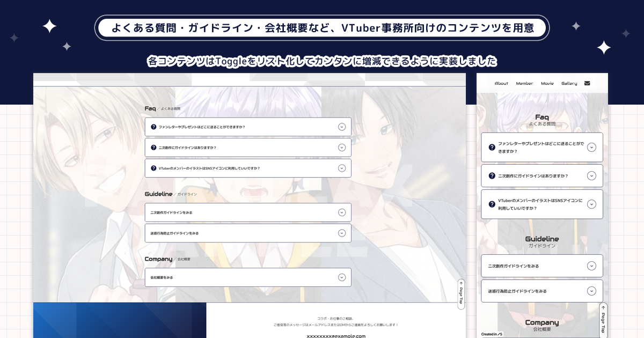The width and height of the screenshot is (644, 338).
Task: Click the dark blue heading banner at top
Action: 322,28
